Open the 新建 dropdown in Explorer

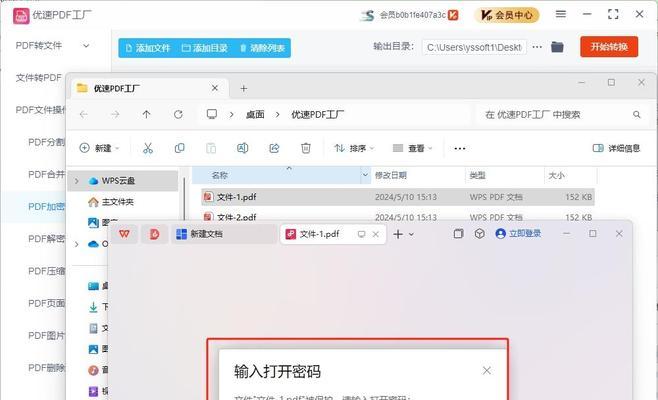pyautogui.click(x=99, y=148)
